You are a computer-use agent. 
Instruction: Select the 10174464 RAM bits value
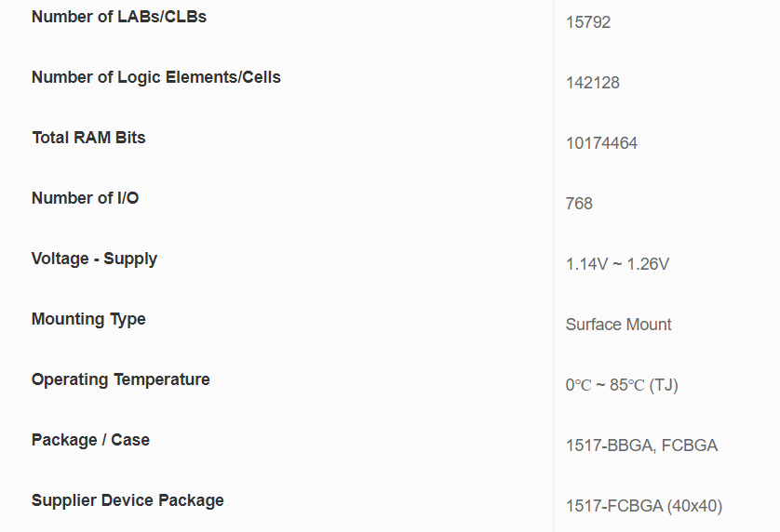click(601, 143)
